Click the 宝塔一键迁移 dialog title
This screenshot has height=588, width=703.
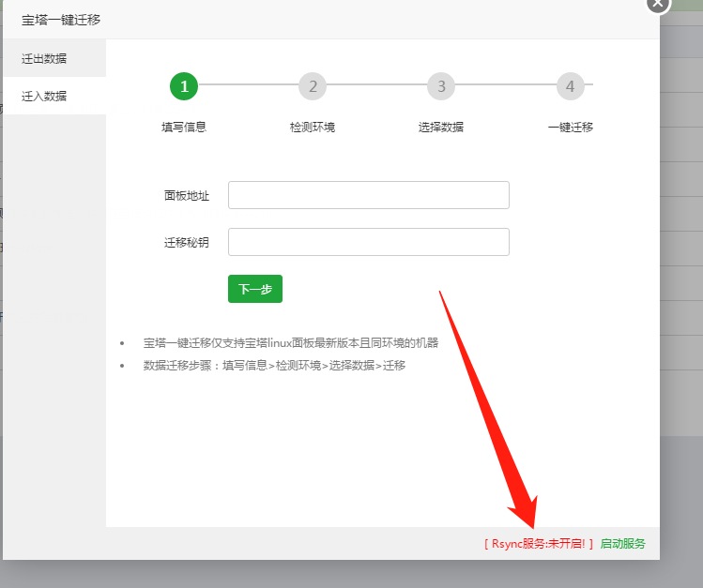[x=61, y=20]
